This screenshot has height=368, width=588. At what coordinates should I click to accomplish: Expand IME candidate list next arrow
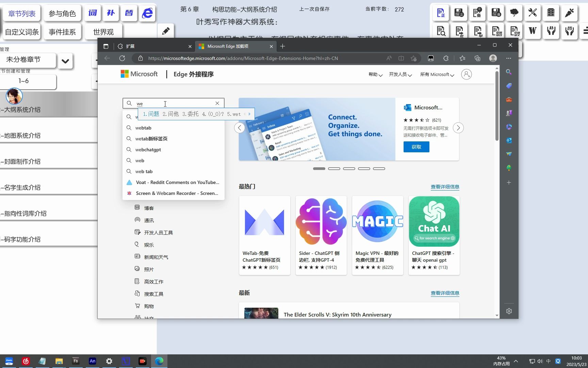(x=249, y=114)
